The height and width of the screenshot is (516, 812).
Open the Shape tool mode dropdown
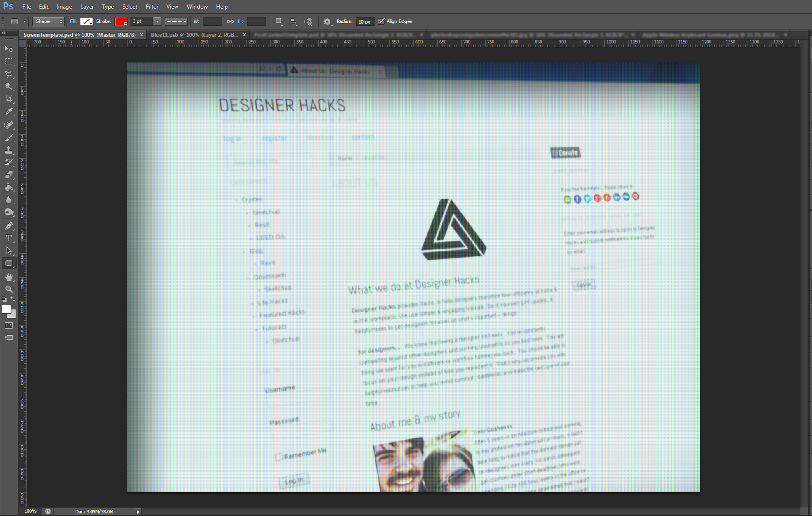tap(48, 21)
